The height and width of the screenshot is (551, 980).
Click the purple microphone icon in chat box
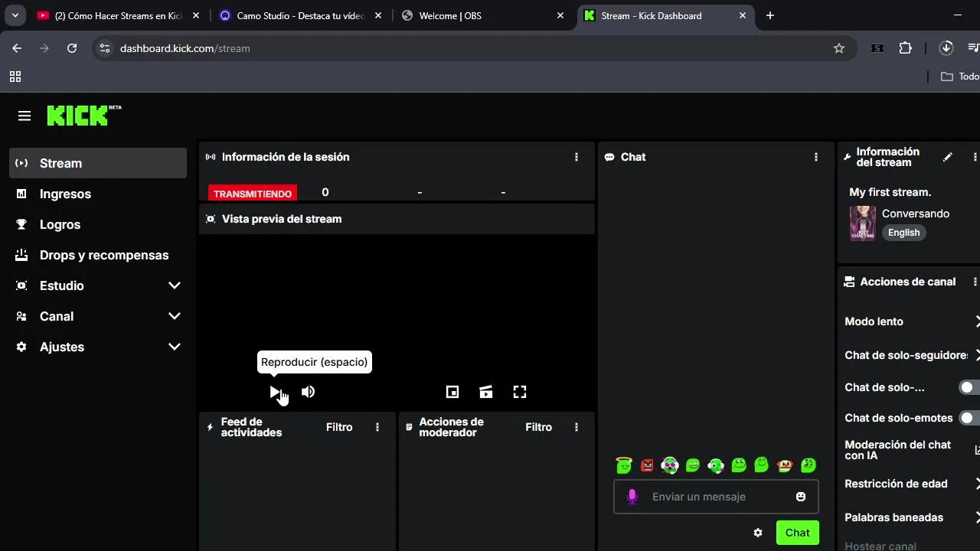point(632,497)
